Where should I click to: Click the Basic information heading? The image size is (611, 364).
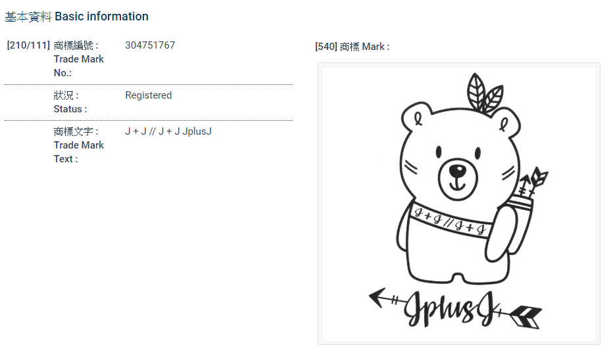click(x=101, y=16)
